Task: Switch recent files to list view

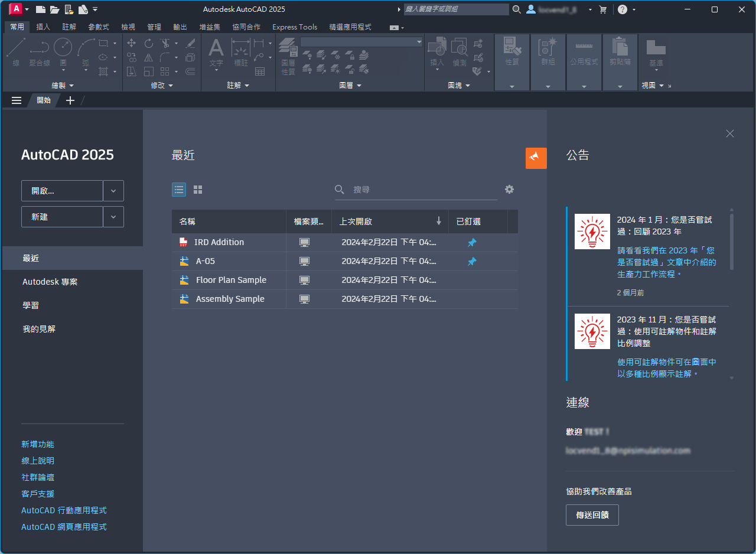Action: point(179,190)
